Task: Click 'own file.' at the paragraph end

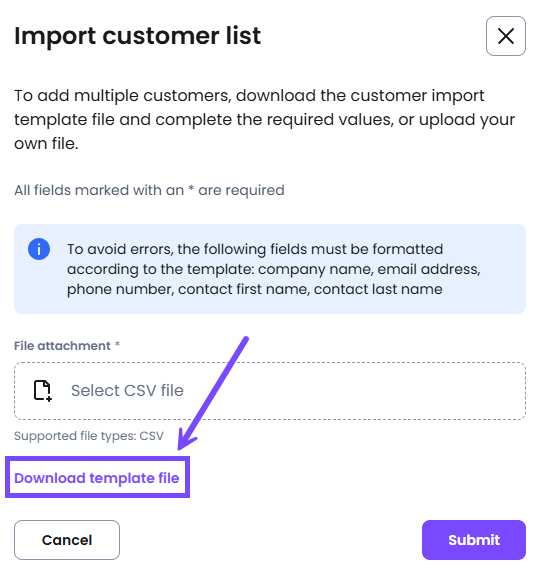Action: tap(46, 144)
